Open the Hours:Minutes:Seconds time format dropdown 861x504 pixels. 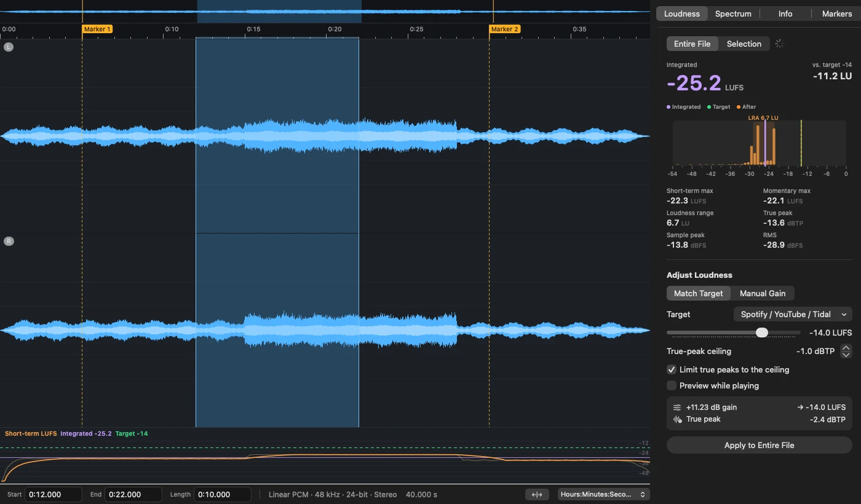tap(603, 494)
